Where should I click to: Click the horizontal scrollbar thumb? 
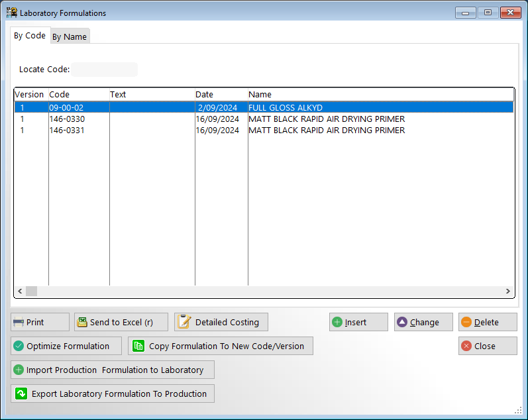coord(31,291)
